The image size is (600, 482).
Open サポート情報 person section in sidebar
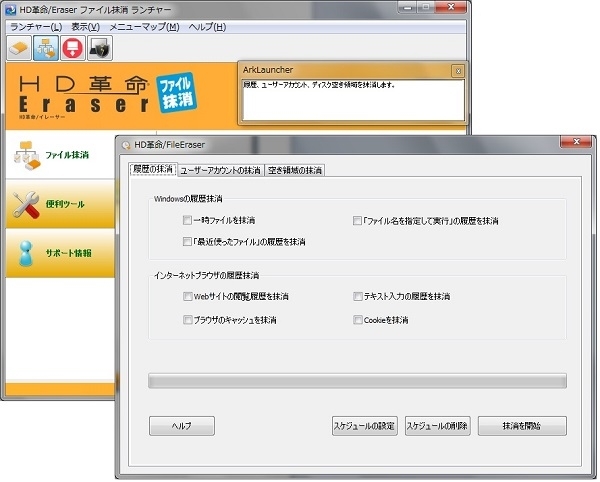(x=60, y=253)
